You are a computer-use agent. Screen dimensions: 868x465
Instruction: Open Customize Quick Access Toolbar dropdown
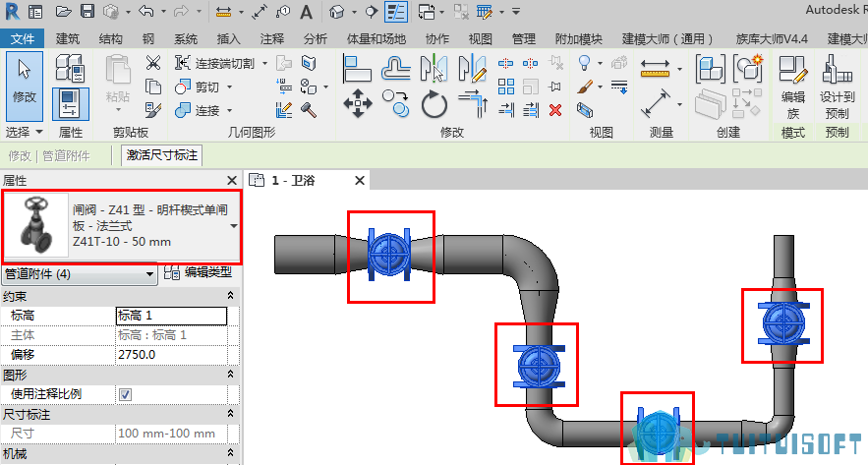[515, 12]
